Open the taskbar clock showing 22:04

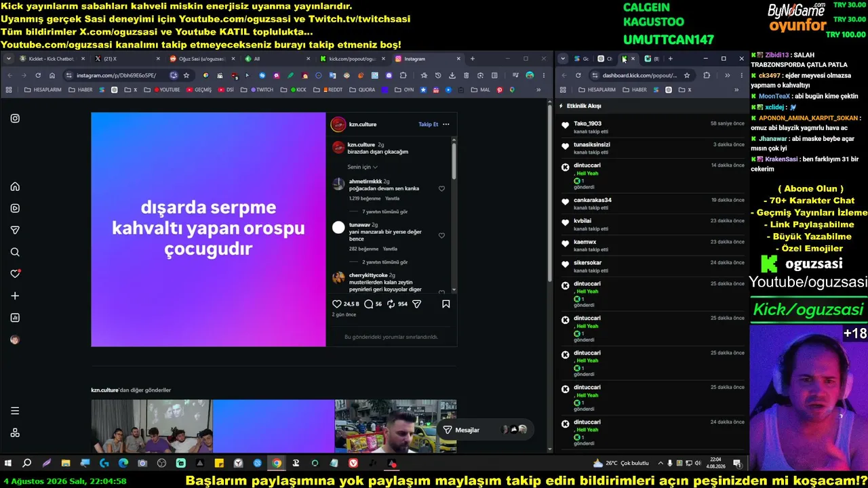715,463
